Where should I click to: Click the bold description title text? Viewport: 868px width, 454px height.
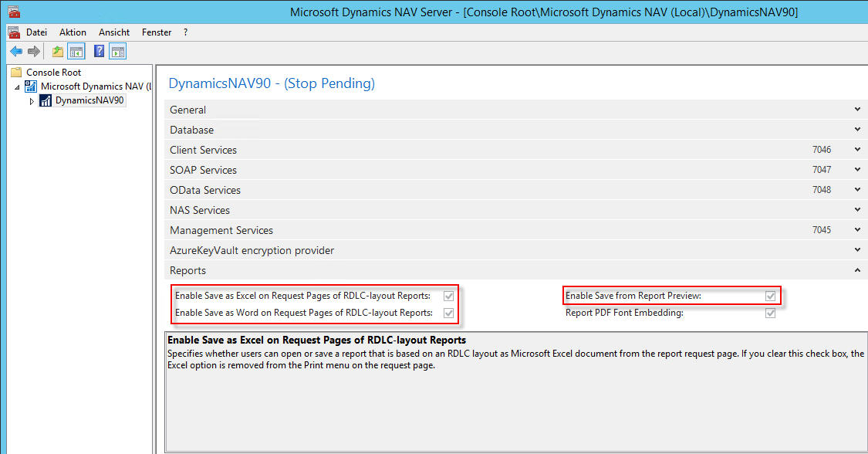click(316, 340)
